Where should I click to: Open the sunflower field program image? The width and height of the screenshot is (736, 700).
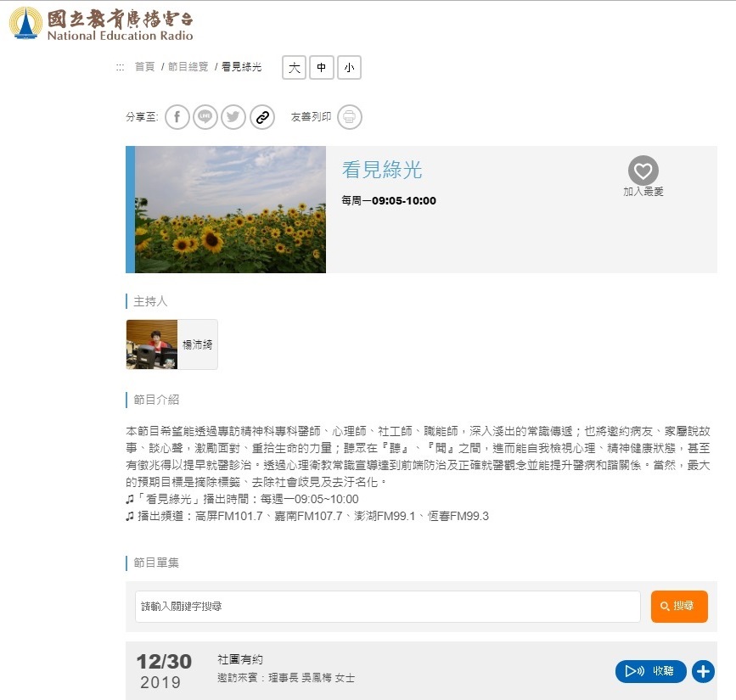[x=230, y=210]
